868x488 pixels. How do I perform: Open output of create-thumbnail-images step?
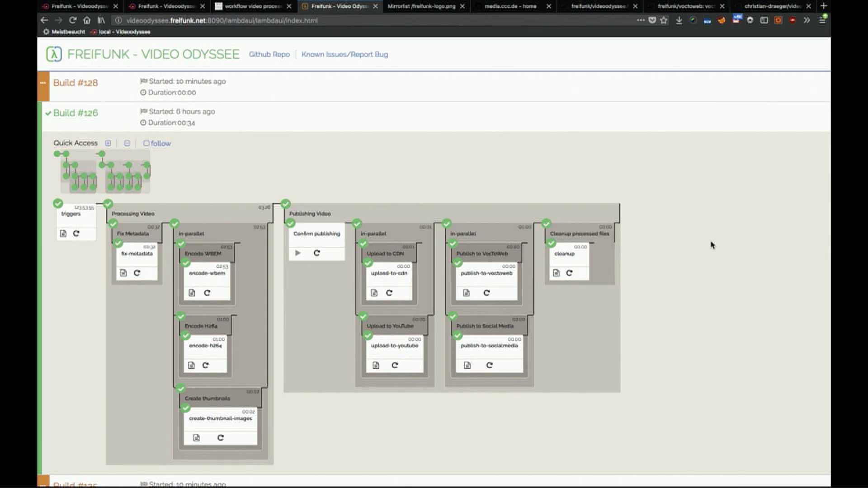tap(196, 437)
